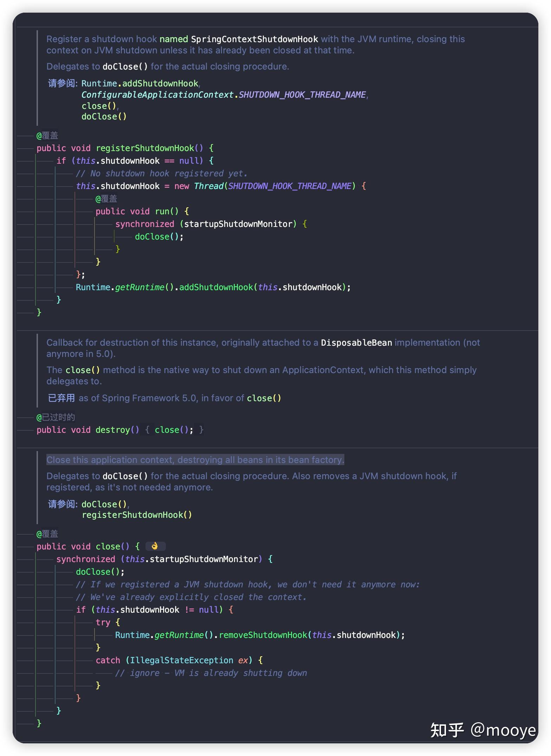Open close() link in 'The close() method' sentence

(83, 370)
